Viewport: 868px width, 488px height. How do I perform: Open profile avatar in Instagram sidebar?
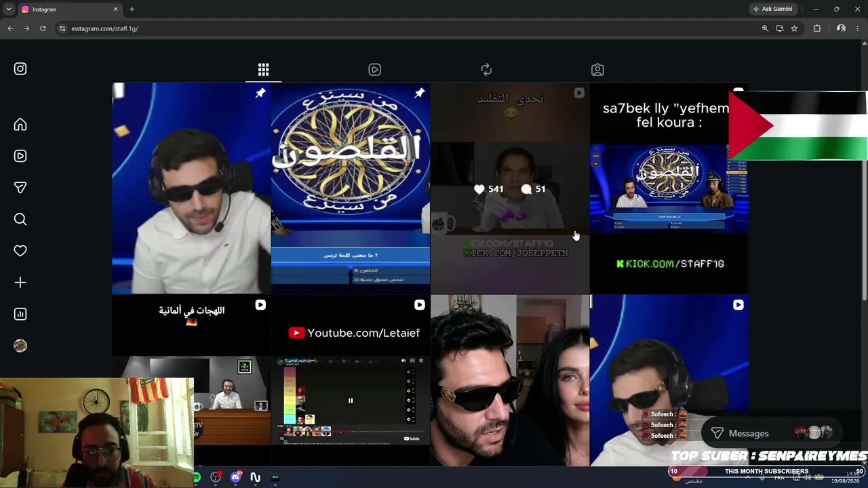[20, 346]
